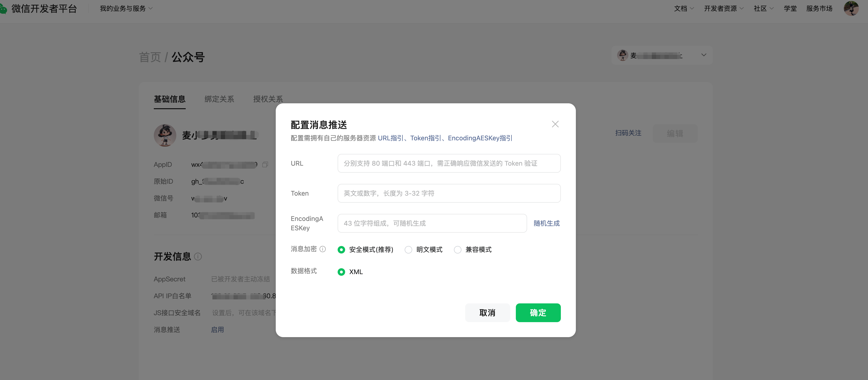Click the WeChat logo in top-left corner
The image size is (868, 380).
[x=3, y=9]
